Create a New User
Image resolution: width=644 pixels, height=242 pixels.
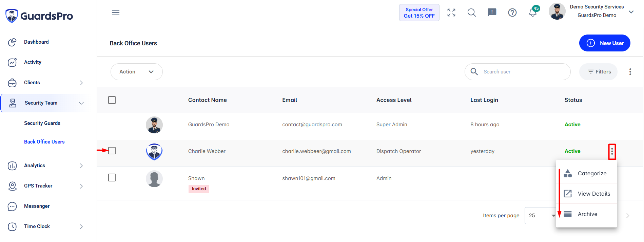tap(605, 43)
